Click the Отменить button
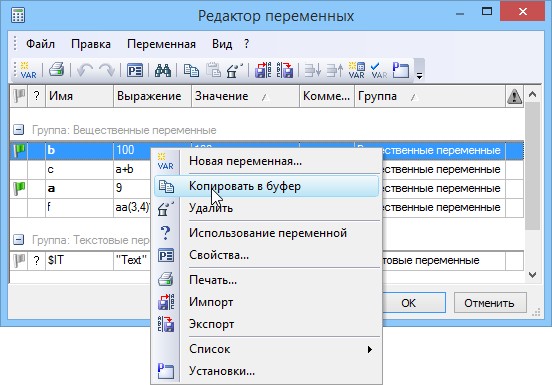Image resolution: width=552 pixels, height=385 pixels. 490,303
